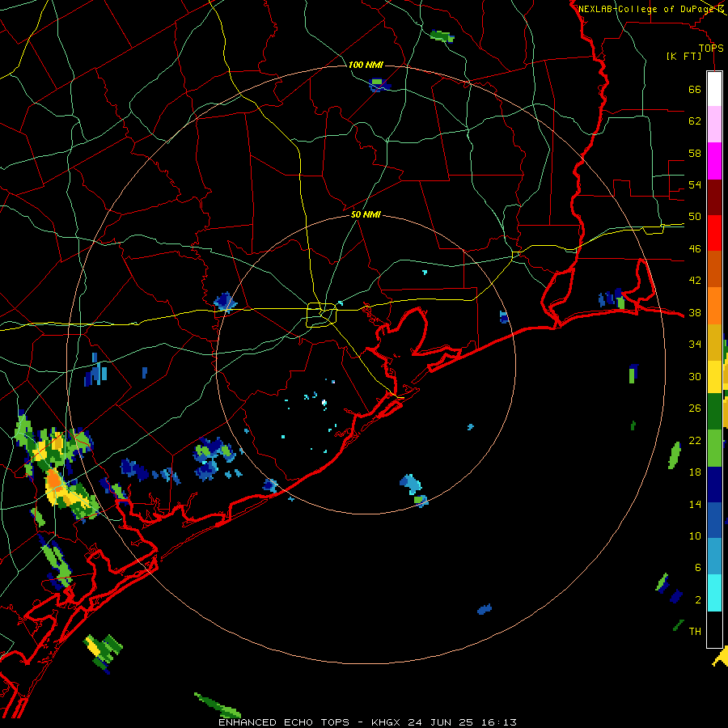Click the yellow loop highway around Houston center
This screenshot has height=728, width=728.
(322, 315)
